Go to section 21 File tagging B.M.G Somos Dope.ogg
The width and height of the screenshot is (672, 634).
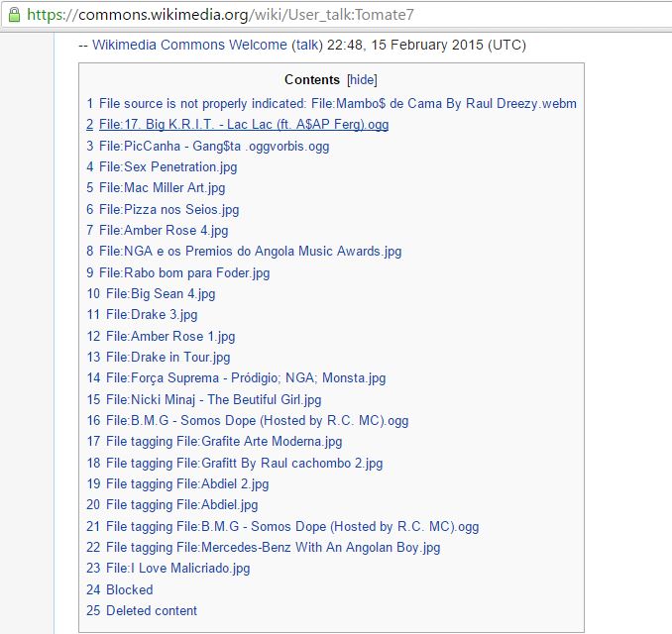(282, 526)
